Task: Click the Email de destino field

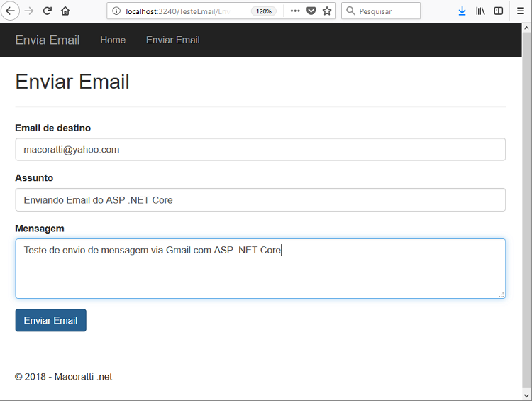Action: point(260,149)
